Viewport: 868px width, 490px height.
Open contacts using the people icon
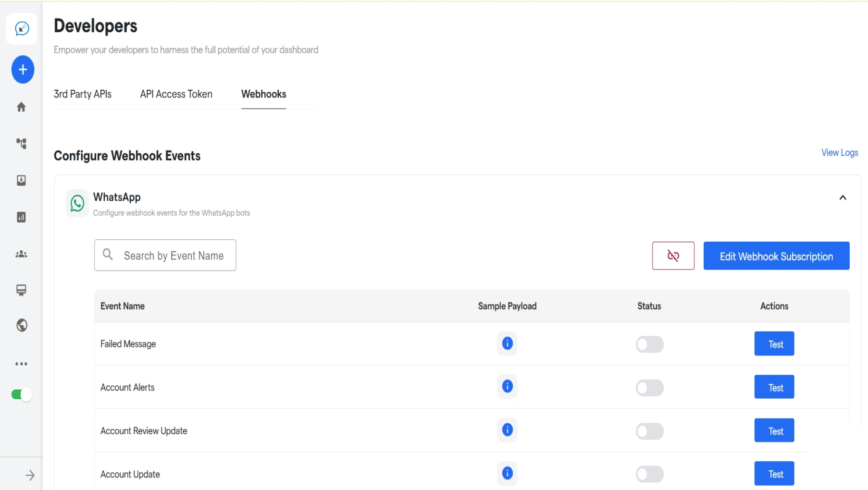21,254
